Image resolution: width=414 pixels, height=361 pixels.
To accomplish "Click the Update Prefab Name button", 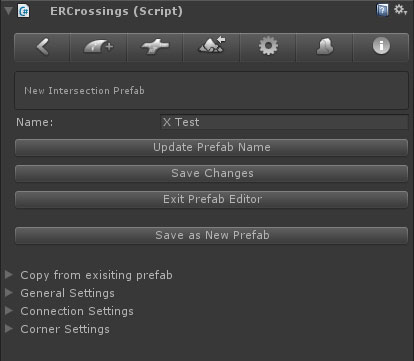I will point(211,147).
